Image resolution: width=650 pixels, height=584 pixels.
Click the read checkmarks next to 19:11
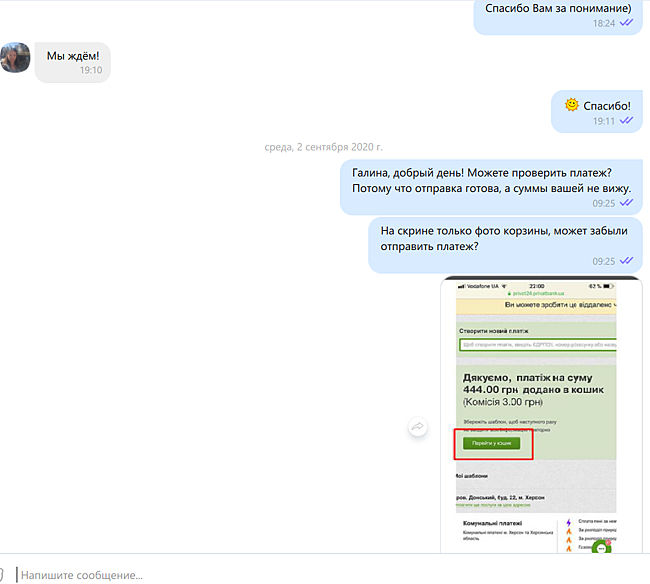coord(626,121)
